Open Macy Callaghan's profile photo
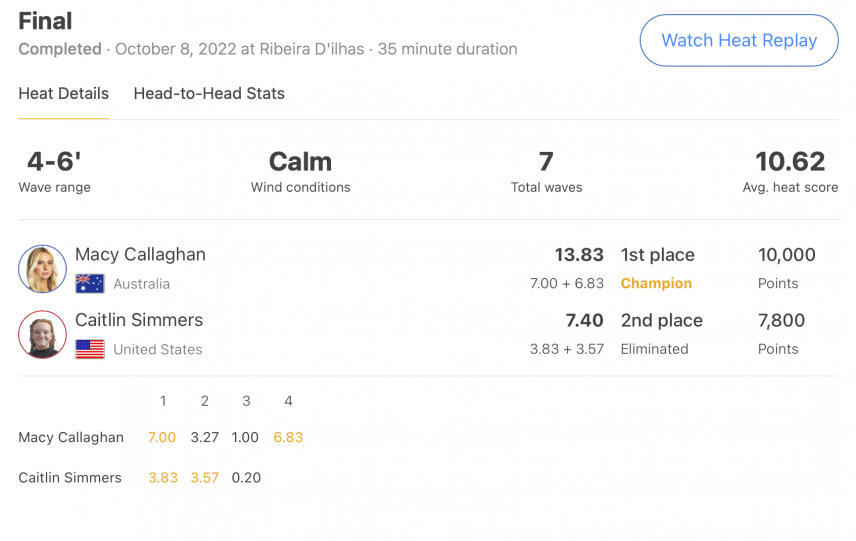 tap(43, 269)
